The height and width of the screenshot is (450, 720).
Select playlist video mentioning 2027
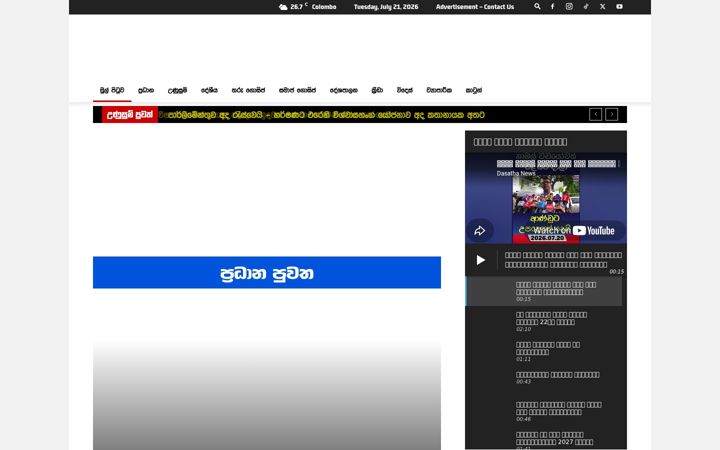544,439
